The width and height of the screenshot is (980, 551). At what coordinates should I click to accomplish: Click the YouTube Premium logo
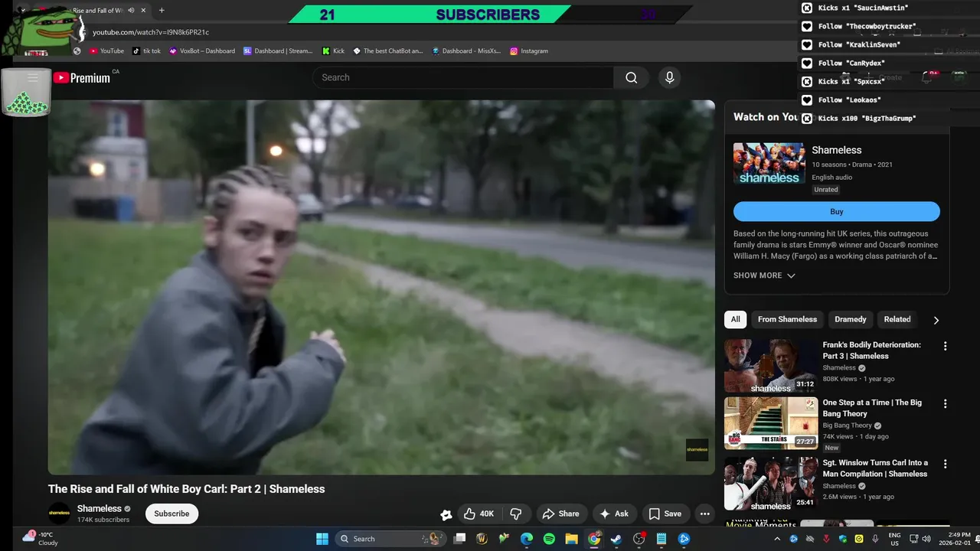tap(82, 77)
